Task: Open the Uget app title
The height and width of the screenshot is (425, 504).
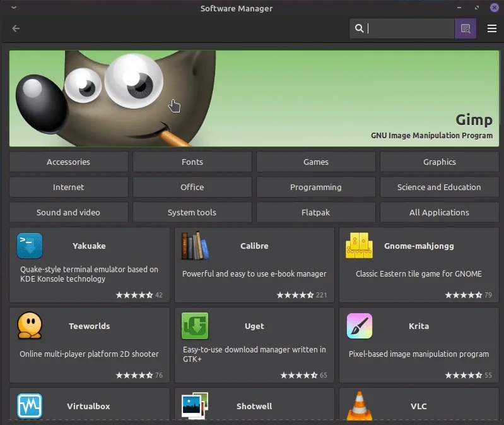Action: pos(254,326)
